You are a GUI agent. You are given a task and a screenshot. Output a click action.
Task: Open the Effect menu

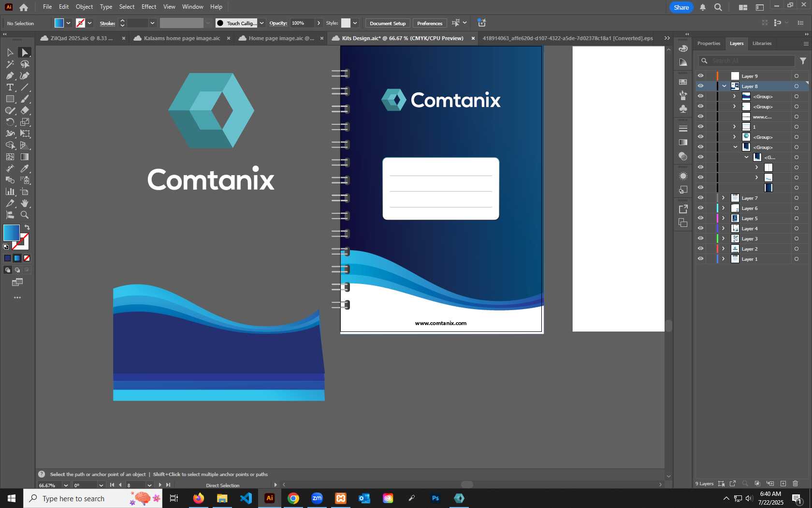point(149,7)
